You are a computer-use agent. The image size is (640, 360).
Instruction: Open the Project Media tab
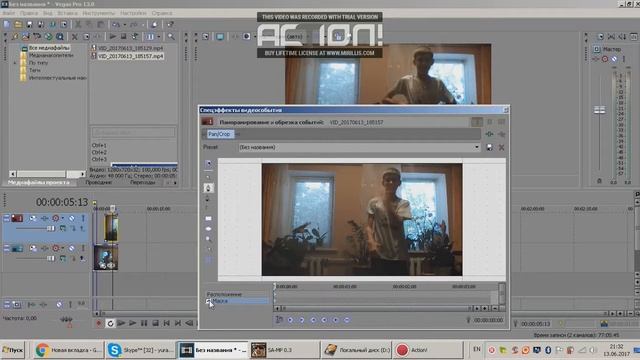[39, 182]
